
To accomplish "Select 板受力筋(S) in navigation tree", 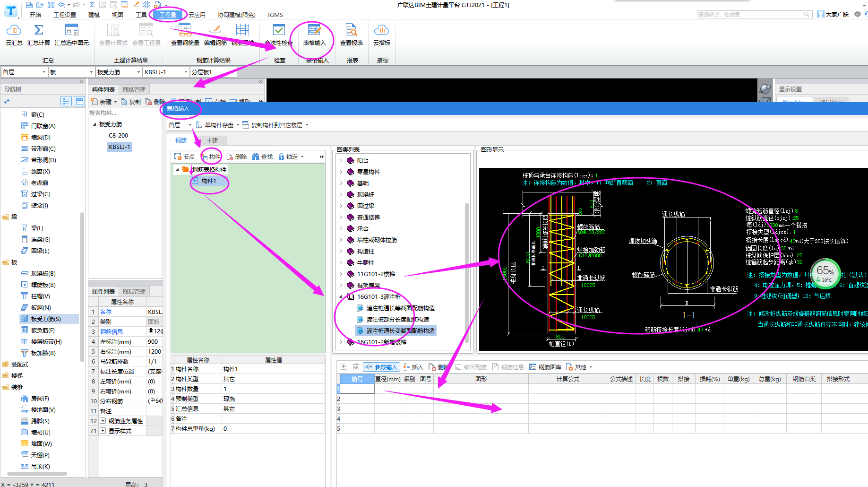I will [x=46, y=319].
